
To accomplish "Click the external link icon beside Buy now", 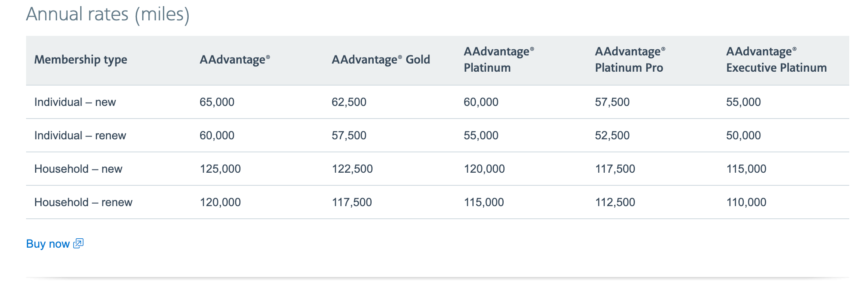I will (x=78, y=244).
